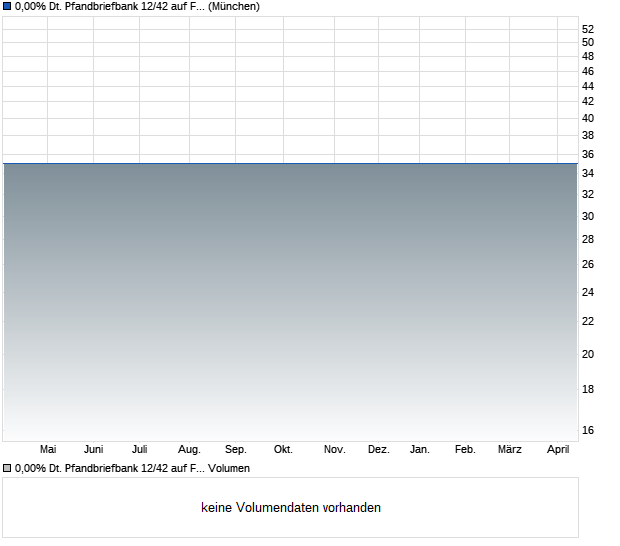The width and height of the screenshot is (620, 546).
Task: Select the 'Okt.' month label on x-axis
Action: [x=283, y=450]
